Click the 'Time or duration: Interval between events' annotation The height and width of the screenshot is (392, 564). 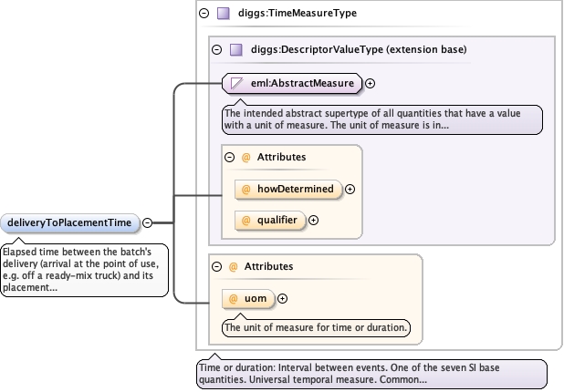point(371,374)
